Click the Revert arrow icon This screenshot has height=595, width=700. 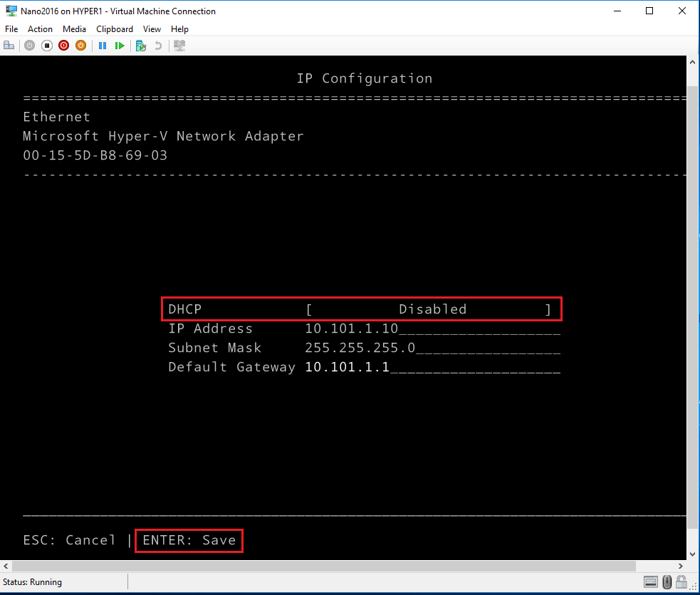[158, 46]
